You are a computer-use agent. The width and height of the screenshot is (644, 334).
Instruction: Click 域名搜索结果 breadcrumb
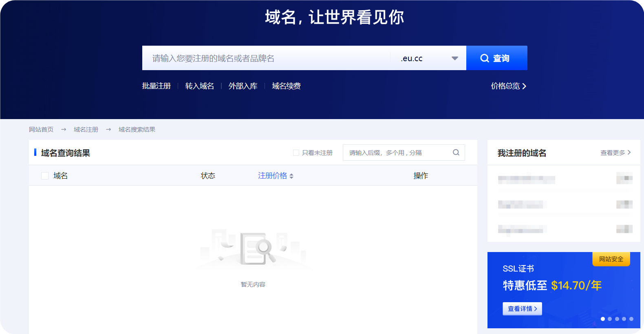(x=137, y=129)
